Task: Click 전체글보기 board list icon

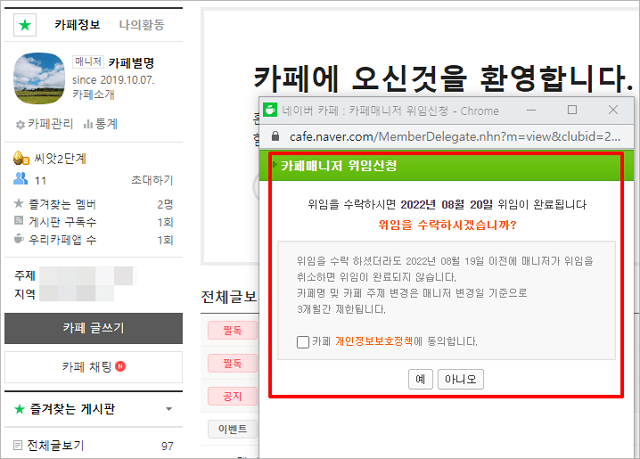Action: click(x=17, y=445)
